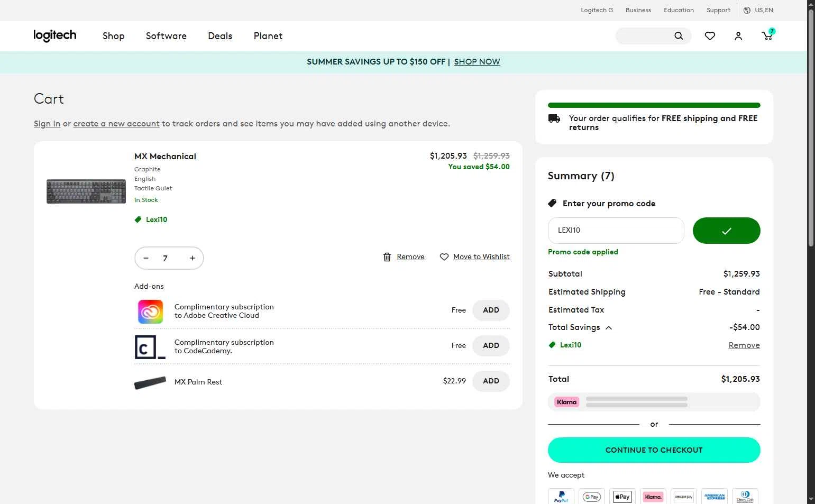Image resolution: width=815 pixels, height=504 pixels.
Task: Click the MX Mechanical keyboard image
Action: 86,191
